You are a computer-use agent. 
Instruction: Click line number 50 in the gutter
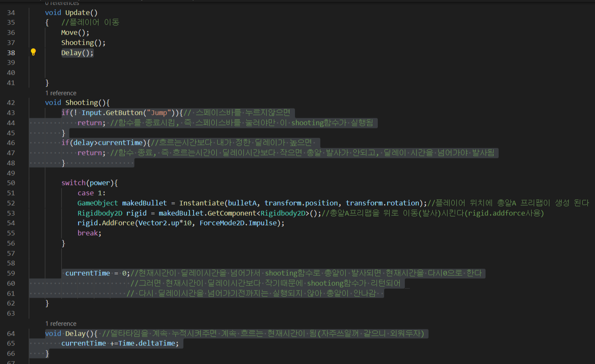11,183
